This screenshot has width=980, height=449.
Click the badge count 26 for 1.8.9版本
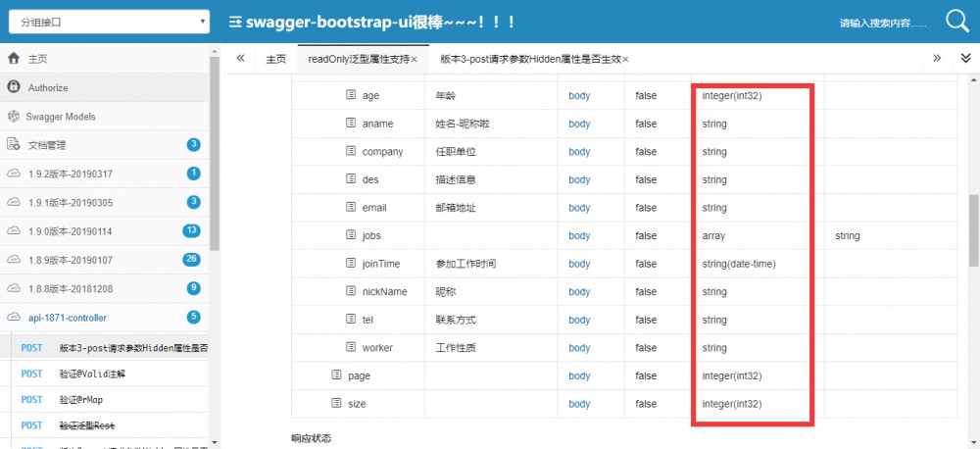(191, 260)
